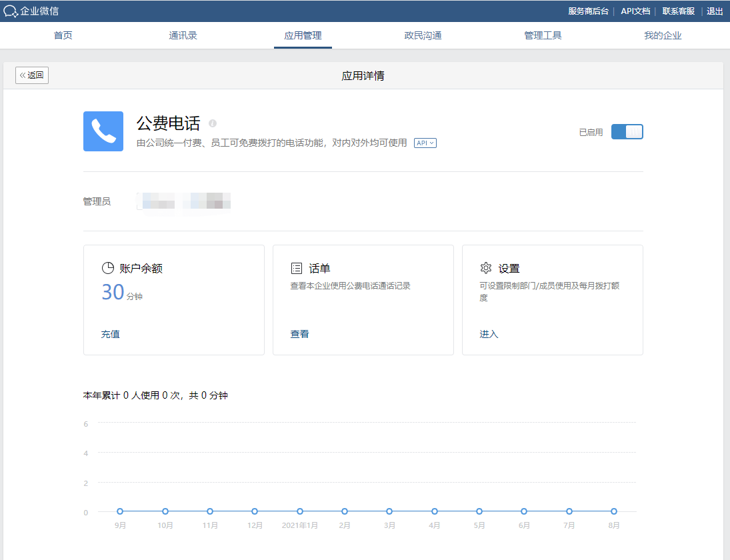Click 查看 to view call records
The width and height of the screenshot is (730, 560).
[299, 334]
